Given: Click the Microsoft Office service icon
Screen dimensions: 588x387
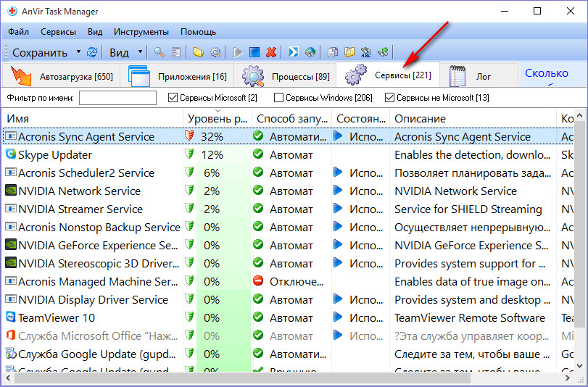Looking at the screenshot, I should pyautogui.click(x=11, y=336).
